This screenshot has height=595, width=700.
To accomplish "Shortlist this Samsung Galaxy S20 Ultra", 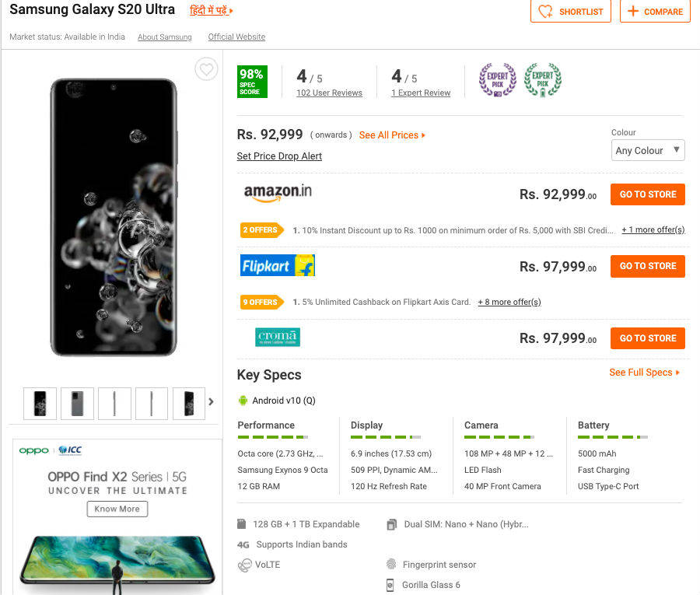I will pos(571,12).
